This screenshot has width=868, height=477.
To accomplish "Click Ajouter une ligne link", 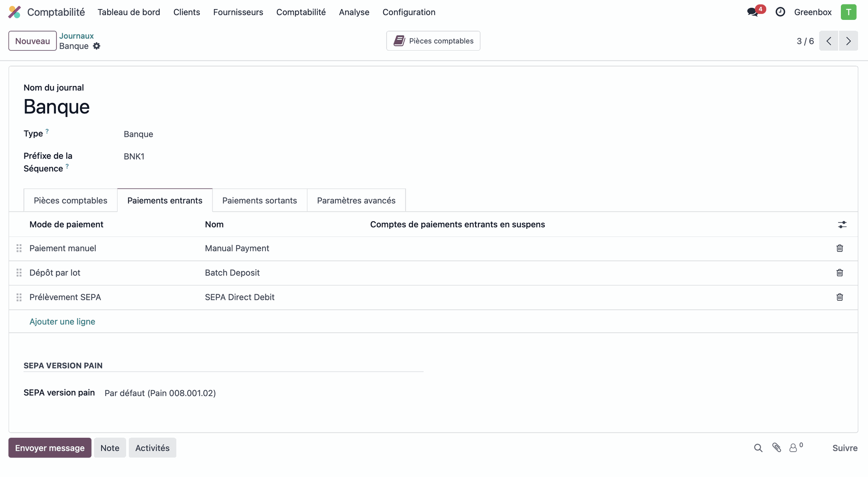I will click(62, 321).
